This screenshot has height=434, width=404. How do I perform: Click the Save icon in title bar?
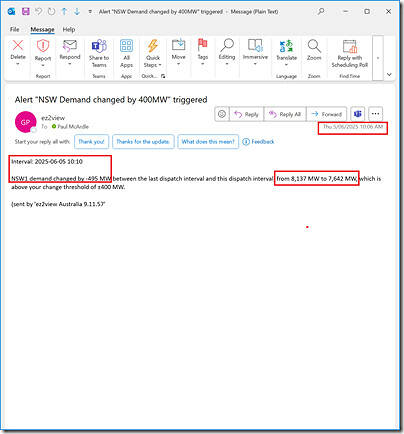[26, 11]
